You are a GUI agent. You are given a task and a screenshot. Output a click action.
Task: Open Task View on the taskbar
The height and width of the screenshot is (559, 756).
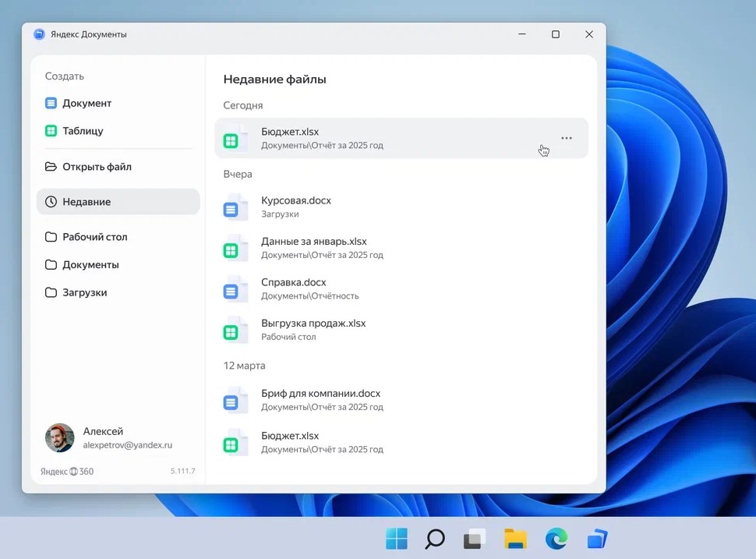pos(474,539)
